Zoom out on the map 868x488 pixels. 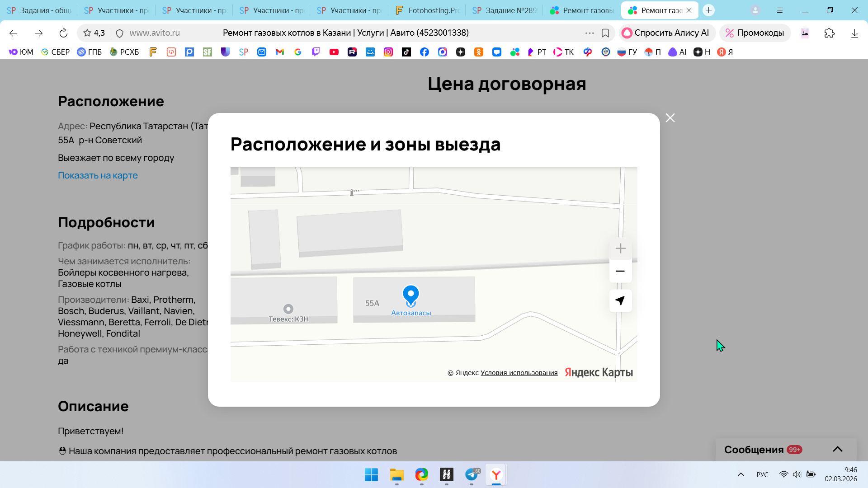[620, 271]
